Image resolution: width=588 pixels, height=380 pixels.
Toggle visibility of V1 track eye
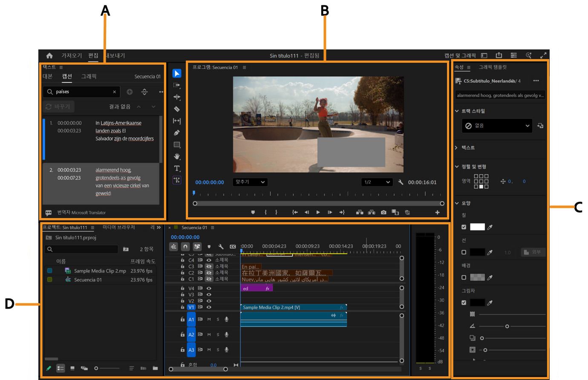[209, 307]
